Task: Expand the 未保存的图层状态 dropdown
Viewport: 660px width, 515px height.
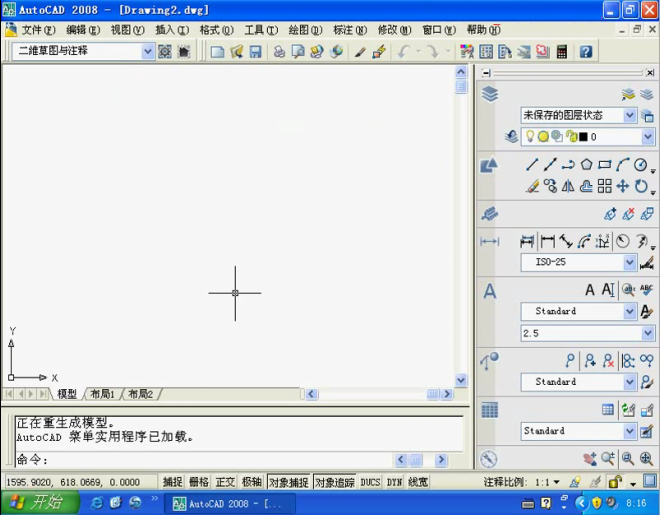Action: point(630,115)
